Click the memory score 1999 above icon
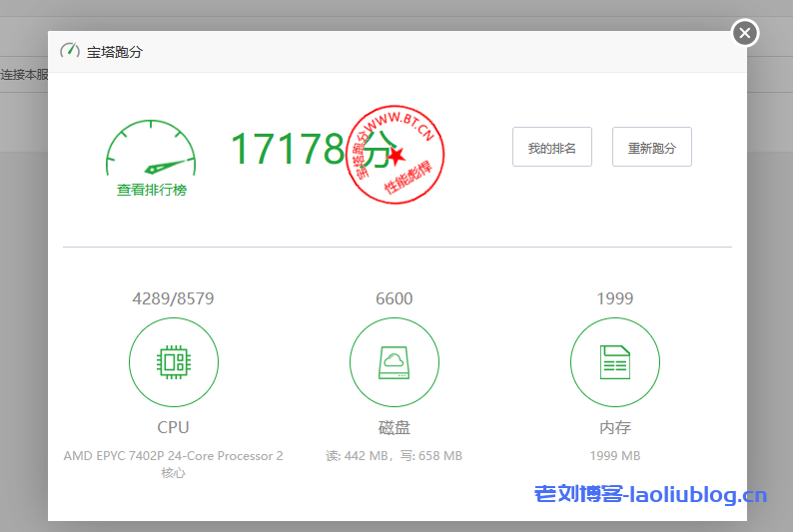This screenshot has height=532, width=793. [614, 298]
